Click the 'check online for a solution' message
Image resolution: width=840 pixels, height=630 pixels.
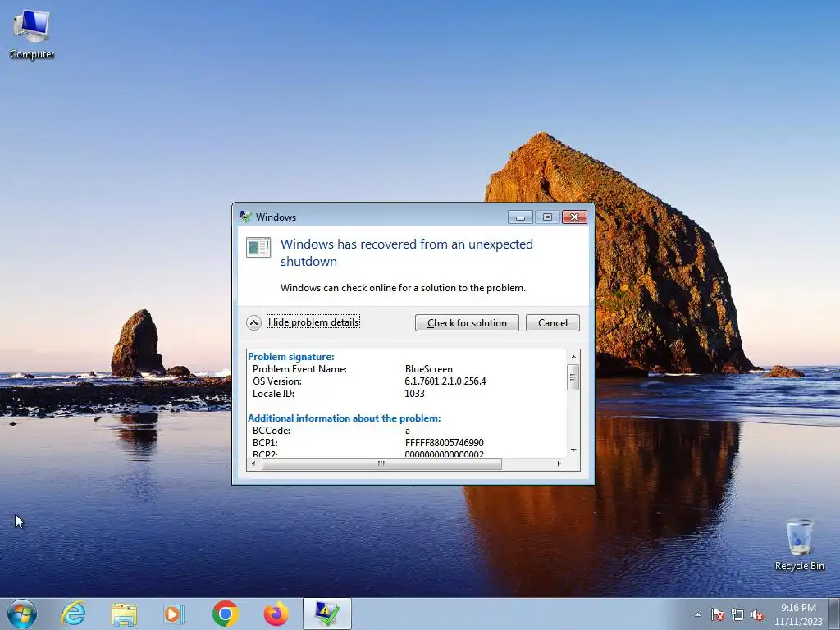click(403, 288)
